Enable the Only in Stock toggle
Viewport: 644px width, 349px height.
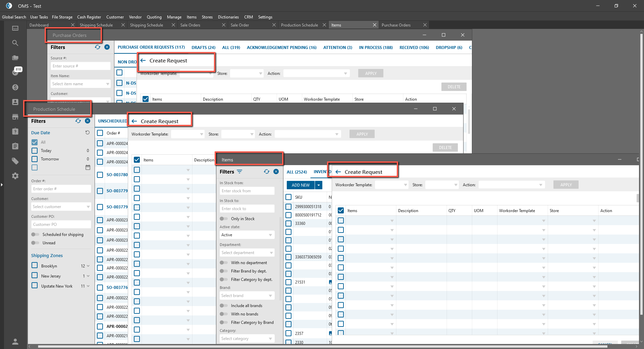click(x=223, y=219)
